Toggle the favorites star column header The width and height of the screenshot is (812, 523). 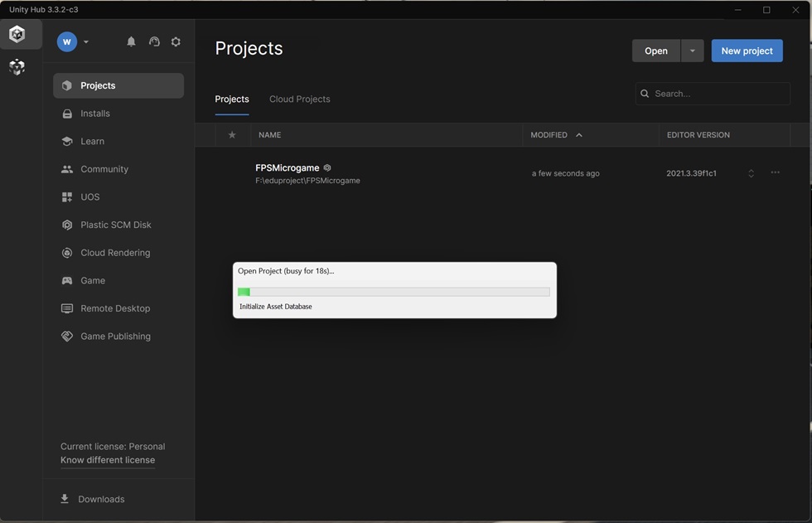(232, 134)
